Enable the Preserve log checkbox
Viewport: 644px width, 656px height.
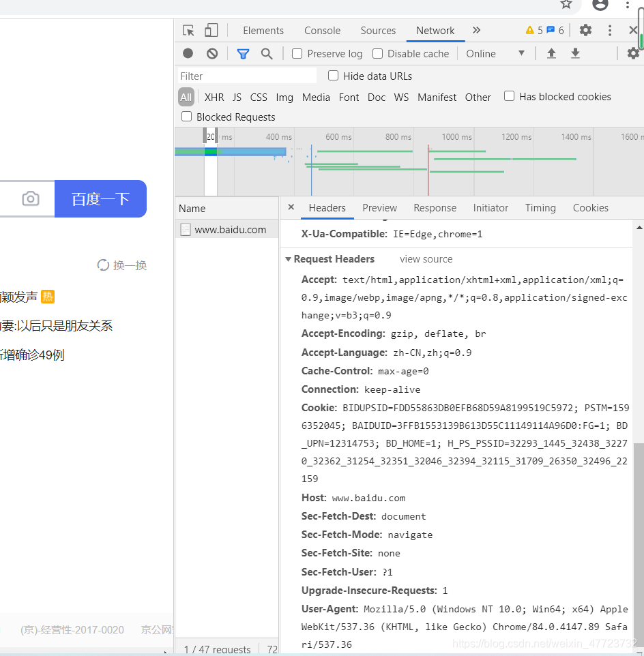point(297,54)
